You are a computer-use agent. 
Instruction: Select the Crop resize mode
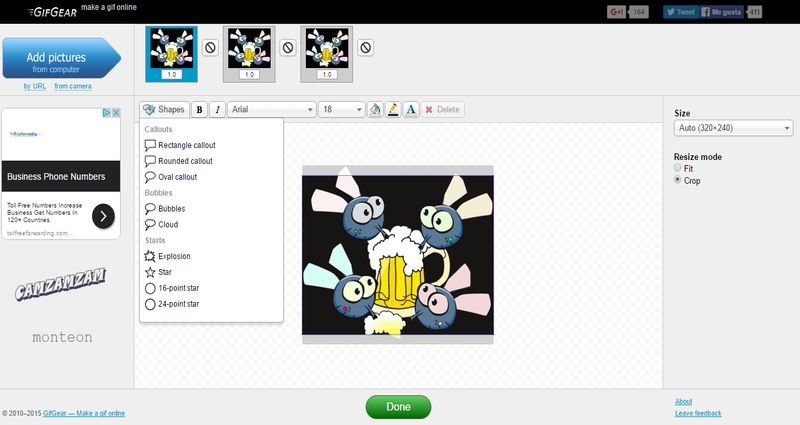[678, 180]
